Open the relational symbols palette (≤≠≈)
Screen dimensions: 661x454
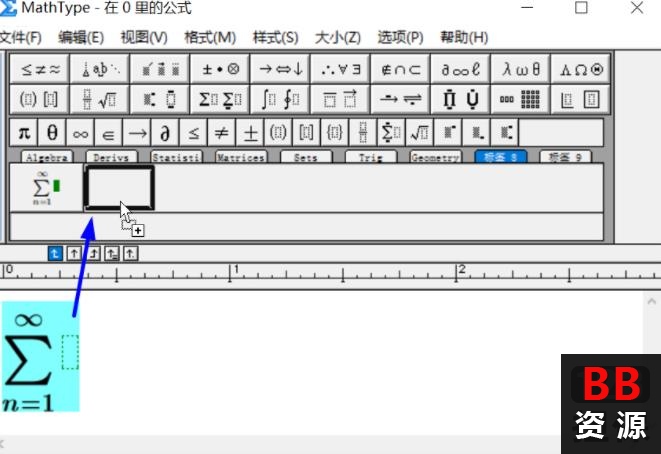[40, 69]
